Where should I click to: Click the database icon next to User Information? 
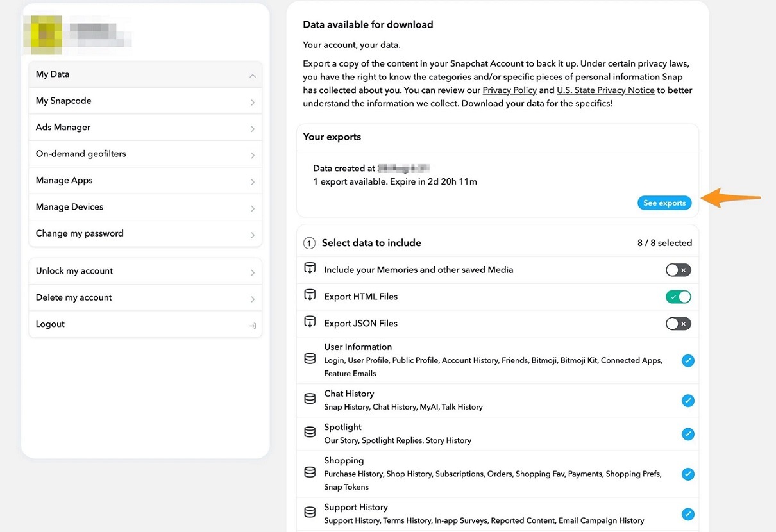pos(310,360)
